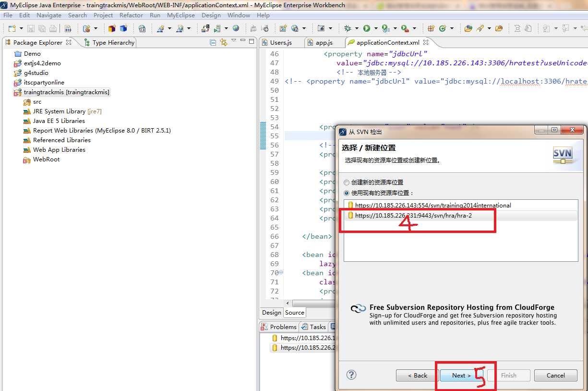The width and height of the screenshot is (588, 391).
Task: Open the camera icon dropdown arrow
Action: [x=330, y=28]
